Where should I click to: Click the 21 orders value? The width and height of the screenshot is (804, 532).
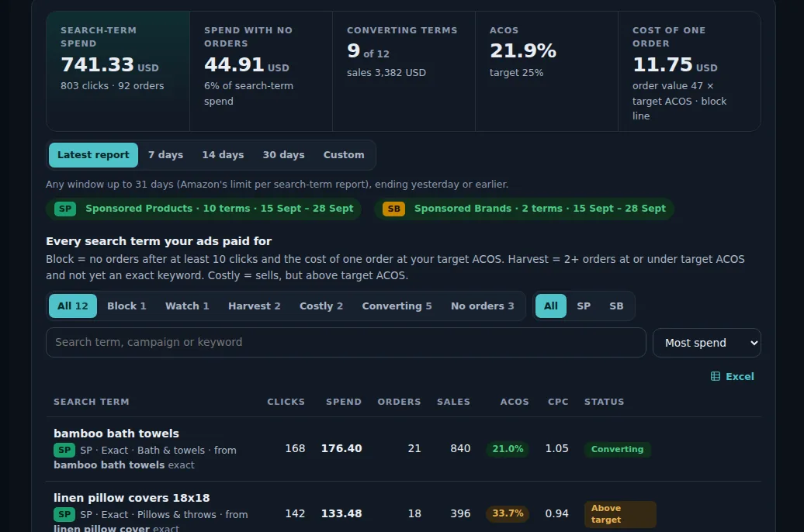414,448
